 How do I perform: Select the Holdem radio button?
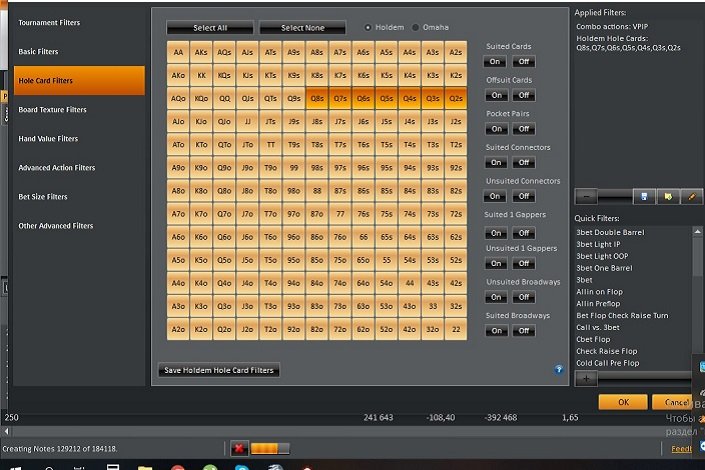[368, 27]
